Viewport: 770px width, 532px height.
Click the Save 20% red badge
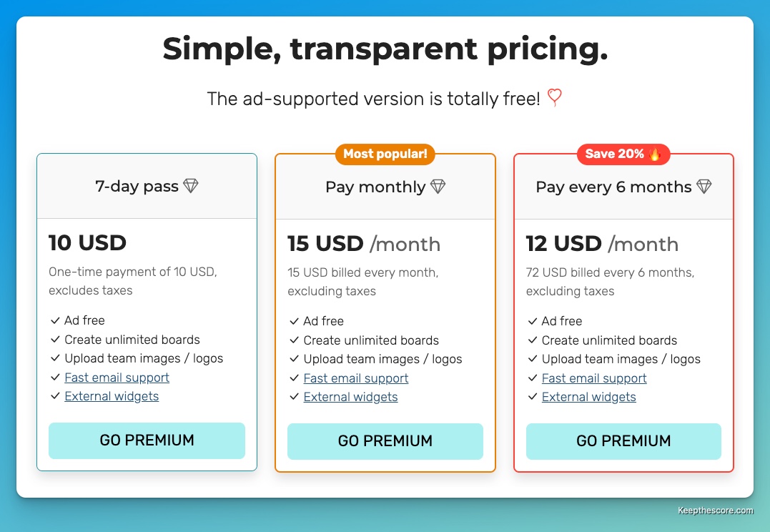point(623,154)
